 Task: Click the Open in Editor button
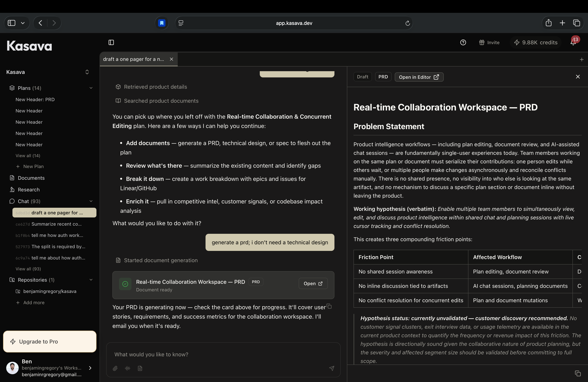(x=419, y=77)
